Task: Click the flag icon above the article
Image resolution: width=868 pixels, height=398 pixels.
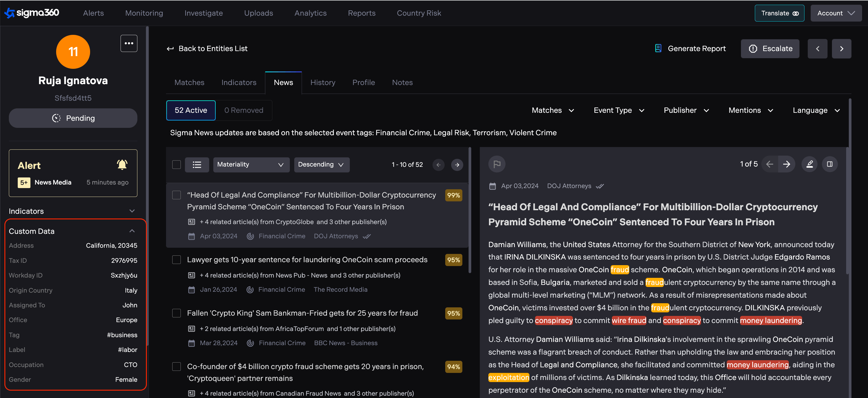Action: pos(497,164)
